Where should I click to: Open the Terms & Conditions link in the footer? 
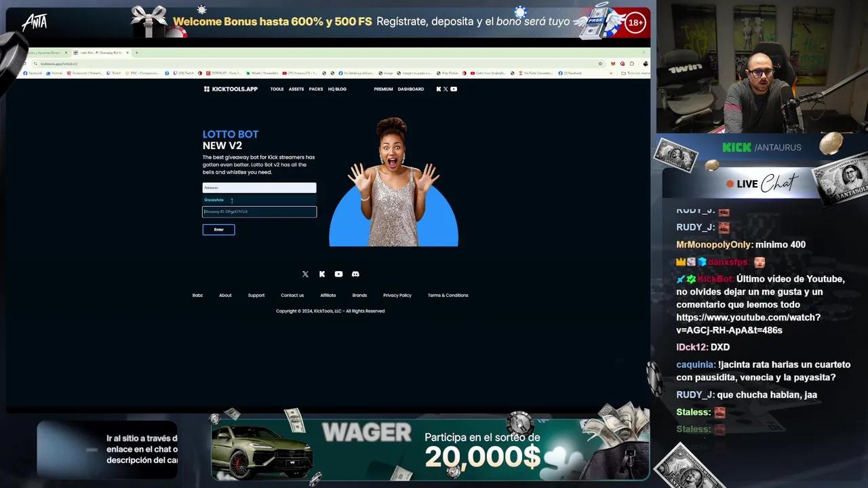[x=448, y=296]
